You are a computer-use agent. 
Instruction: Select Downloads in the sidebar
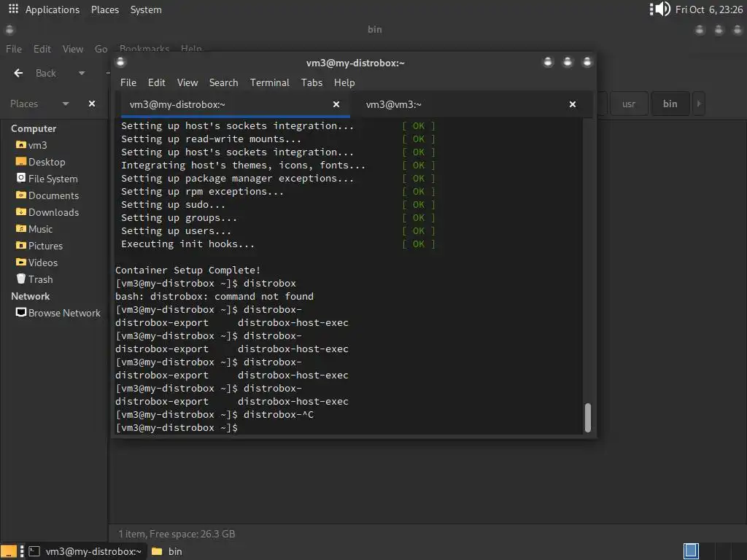(x=53, y=212)
